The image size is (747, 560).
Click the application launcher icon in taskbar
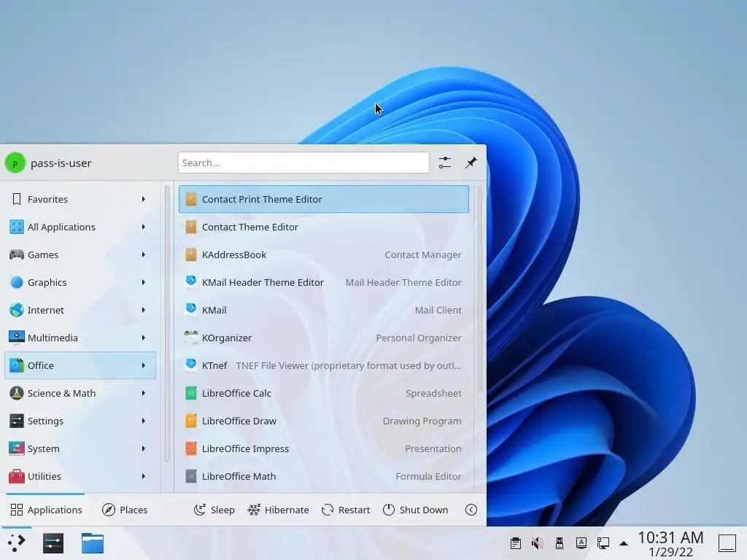(x=17, y=542)
